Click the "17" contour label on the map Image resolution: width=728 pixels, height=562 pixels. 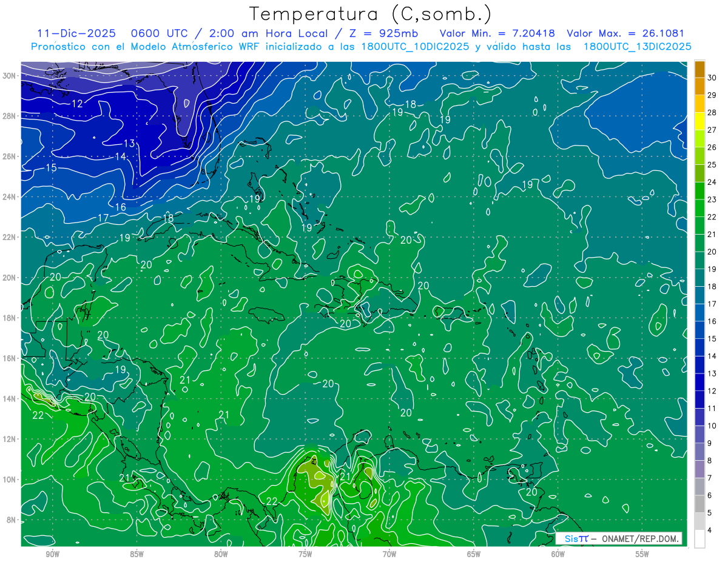[x=103, y=218]
